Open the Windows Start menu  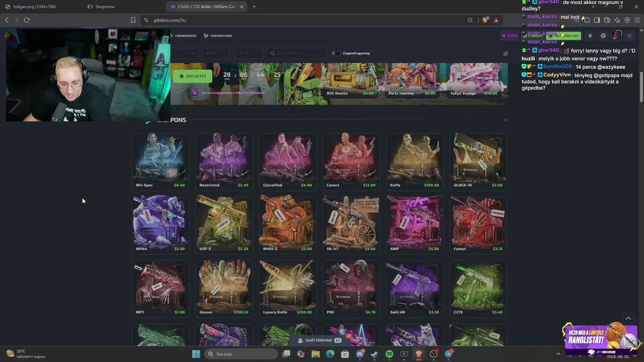pyautogui.click(x=196, y=354)
